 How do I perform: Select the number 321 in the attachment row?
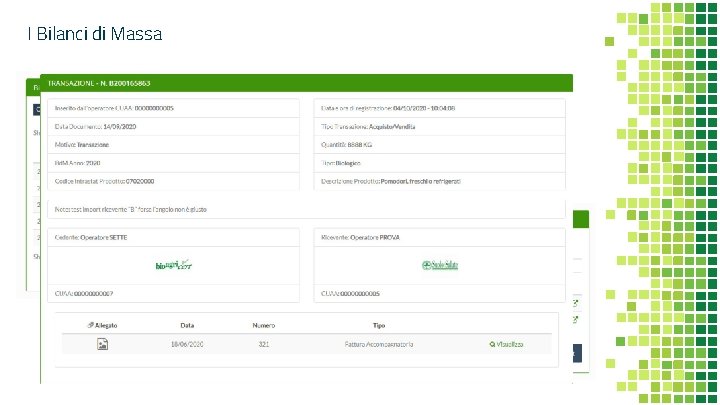tap(264, 344)
